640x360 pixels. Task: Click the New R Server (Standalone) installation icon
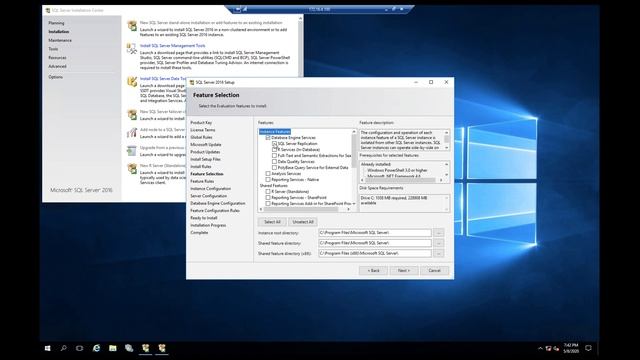(131, 169)
